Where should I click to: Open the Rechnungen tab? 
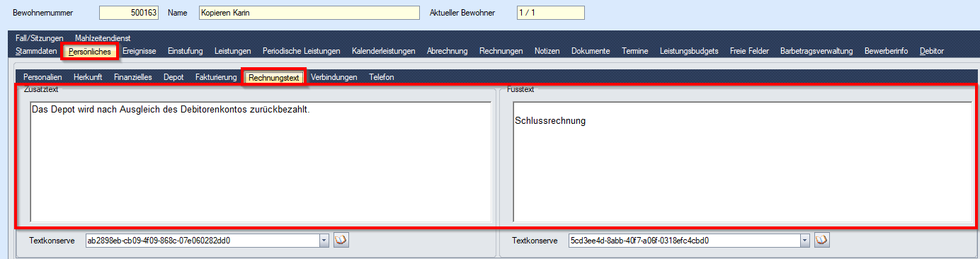point(501,51)
